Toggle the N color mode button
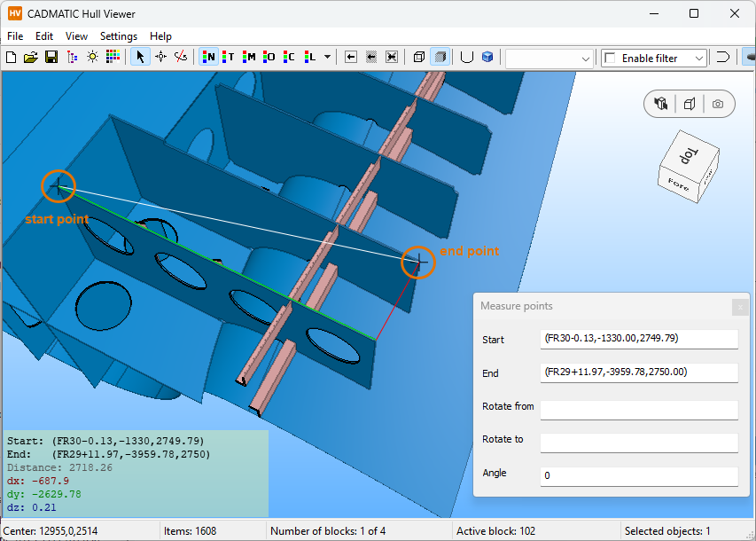The height and width of the screenshot is (541, 756). click(x=209, y=57)
